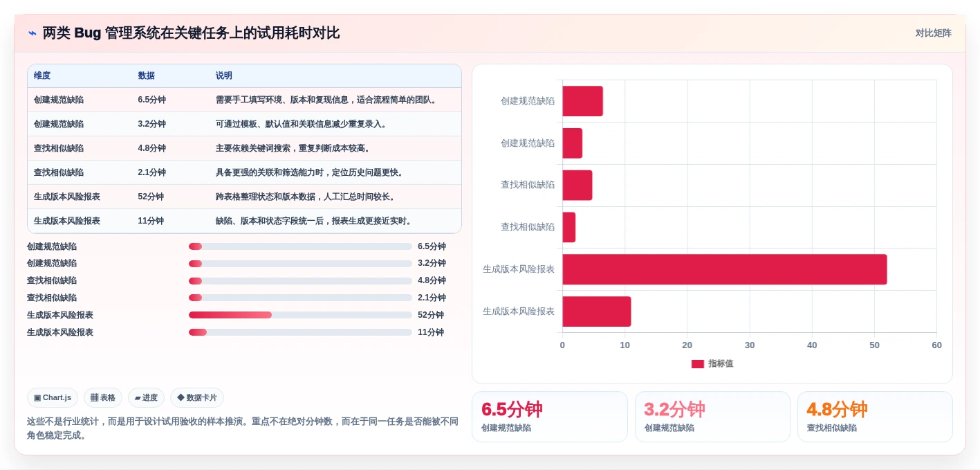Image resolution: width=980 pixels, height=470 pixels.
Task: Click the x-axis tick label 50
Action: (874, 345)
